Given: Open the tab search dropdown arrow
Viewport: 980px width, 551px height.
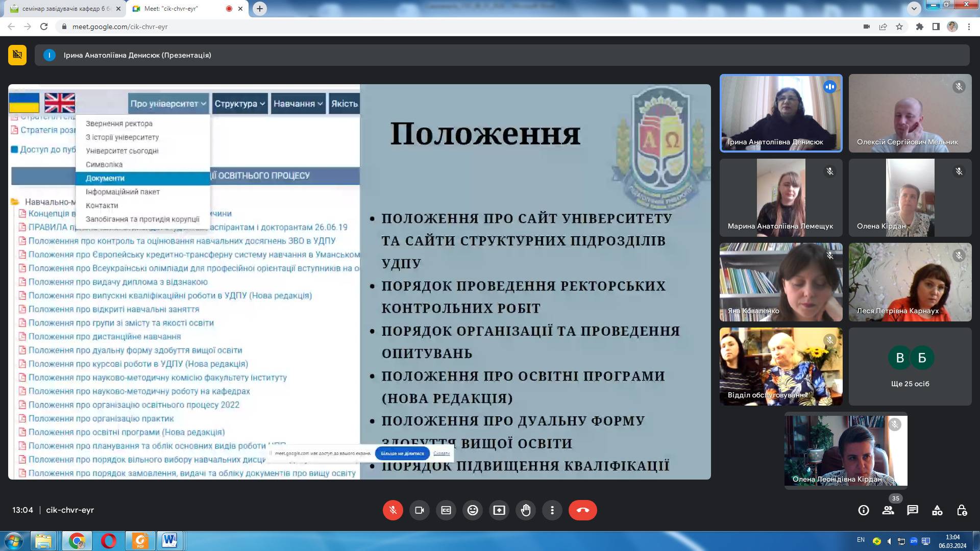Looking at the screenshot, I should (914, 8).
